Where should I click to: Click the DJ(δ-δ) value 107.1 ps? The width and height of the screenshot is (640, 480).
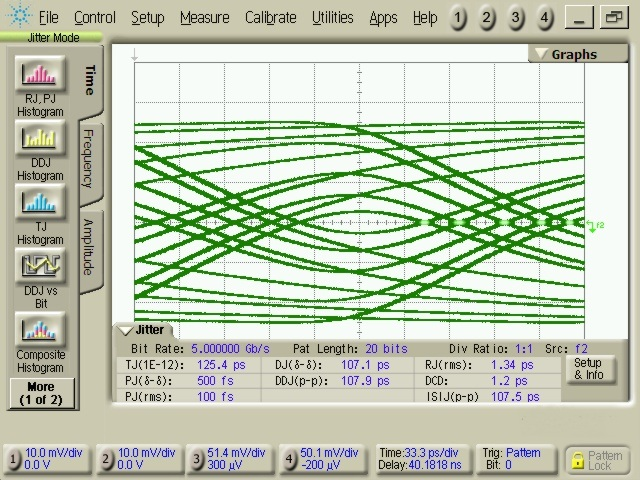tap(365, 365)
